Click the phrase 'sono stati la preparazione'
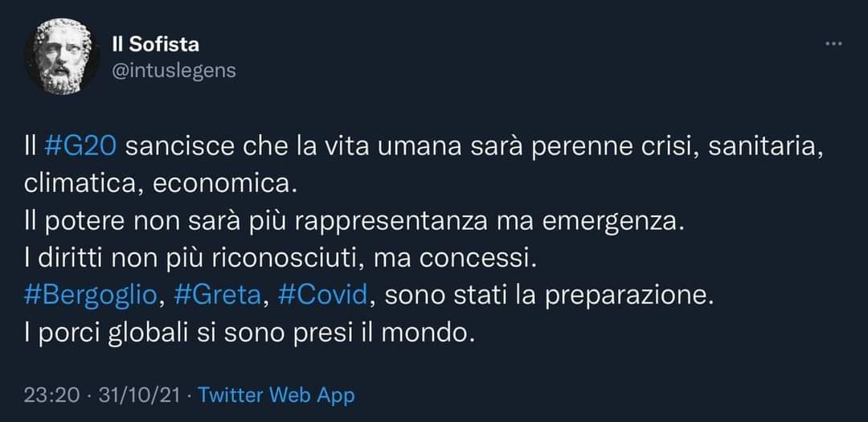The width and height of the screenshot is (868, 422). point(547,297)
